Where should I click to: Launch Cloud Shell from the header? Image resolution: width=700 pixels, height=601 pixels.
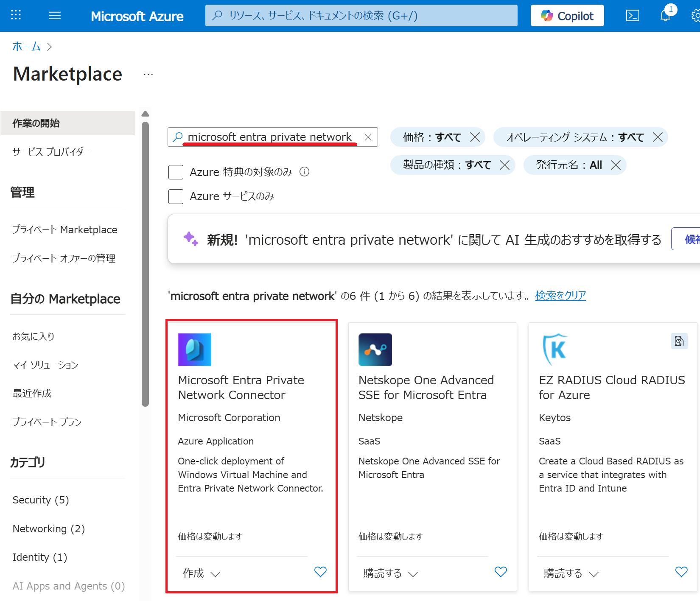pos(632,16)
